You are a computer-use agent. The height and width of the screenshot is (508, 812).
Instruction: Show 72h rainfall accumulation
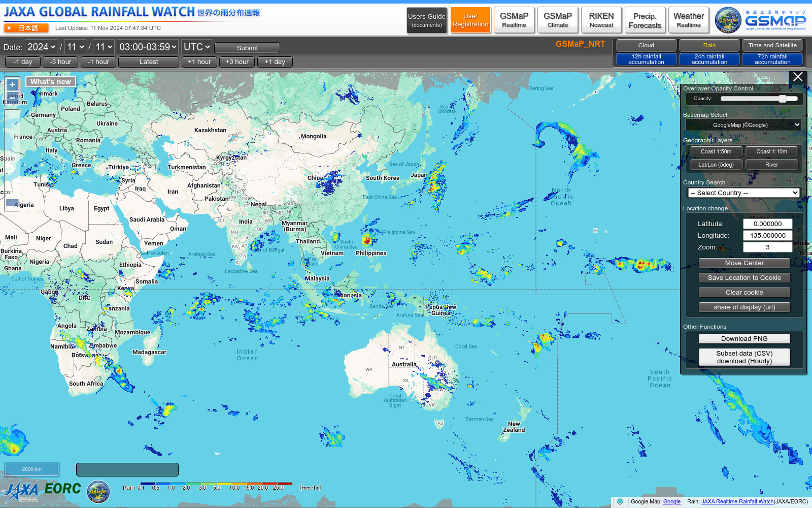tap(772, 59)
